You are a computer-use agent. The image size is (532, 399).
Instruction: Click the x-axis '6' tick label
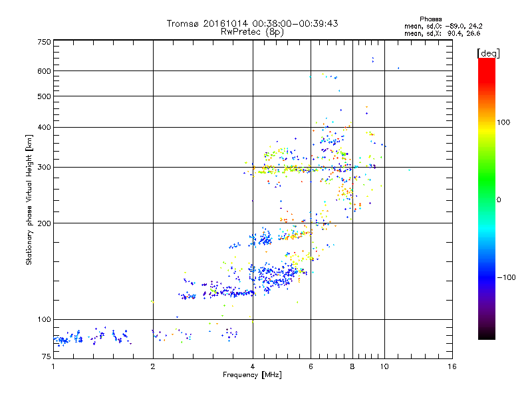(311, 366)
